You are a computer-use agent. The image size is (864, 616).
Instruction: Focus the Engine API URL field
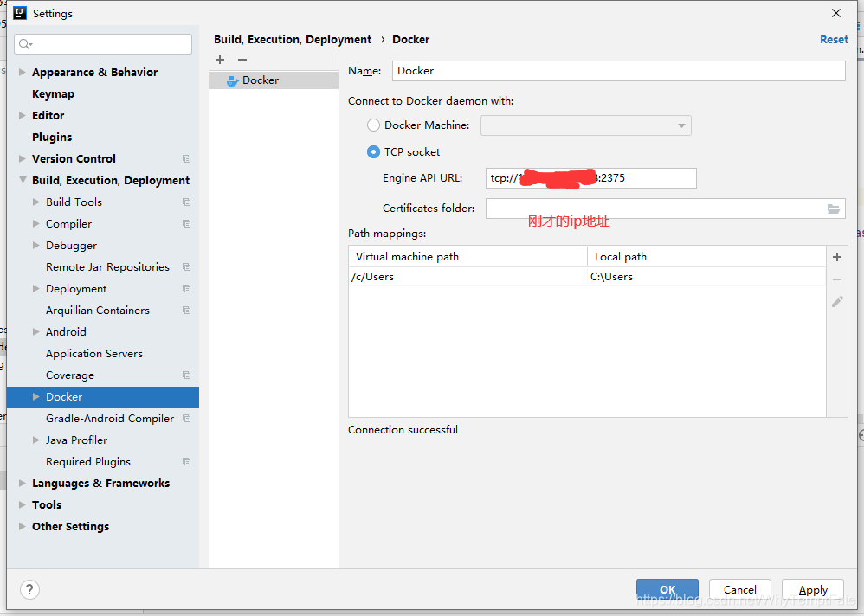tap(590, 178)
